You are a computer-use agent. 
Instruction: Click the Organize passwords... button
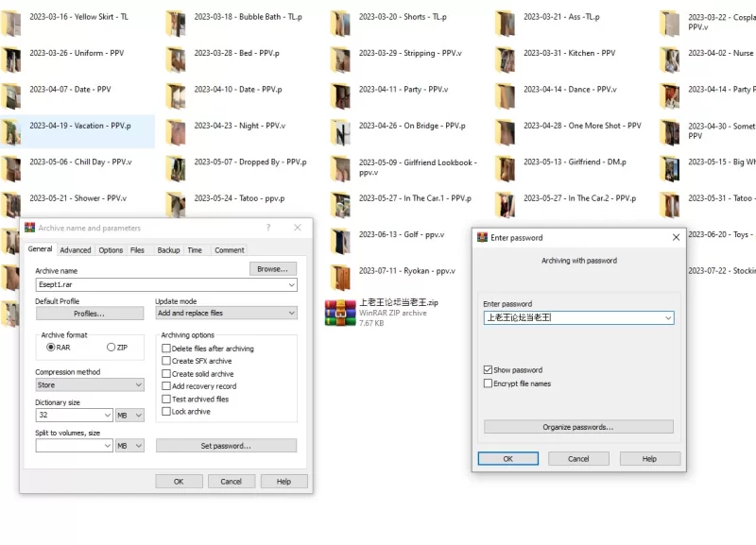578,427
